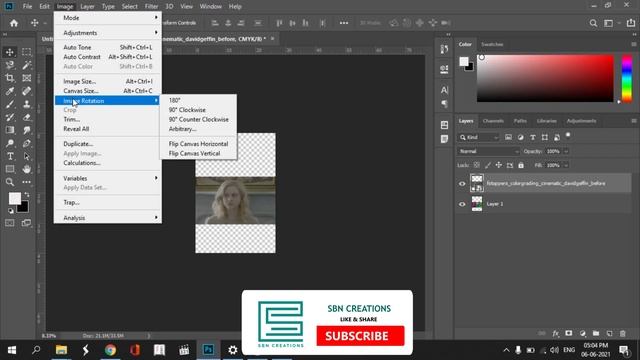Click the Home icon in options bar
This screenshot has width=640, height=360.
tap(14, 23)
